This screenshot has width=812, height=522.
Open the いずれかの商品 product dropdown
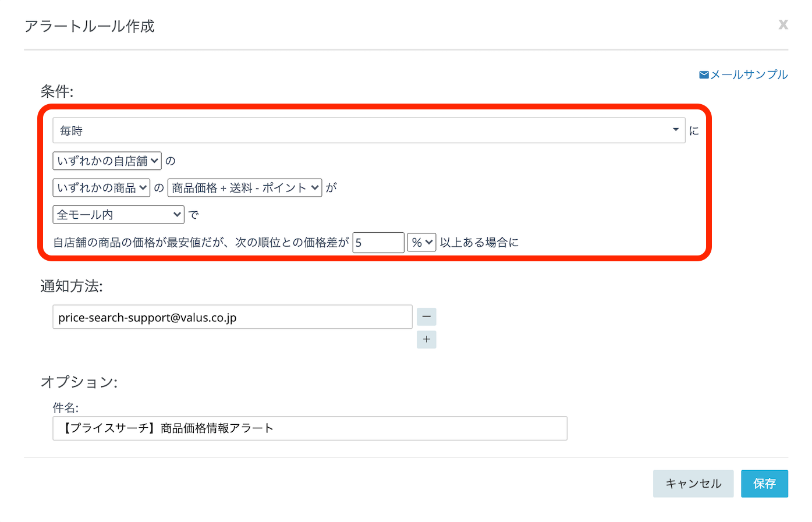(x=101, y=187)
